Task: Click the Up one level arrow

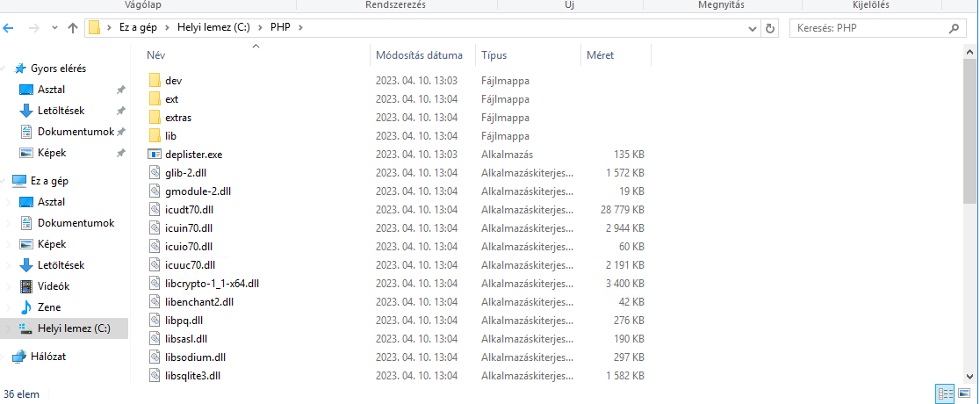Action: (73, 28)
